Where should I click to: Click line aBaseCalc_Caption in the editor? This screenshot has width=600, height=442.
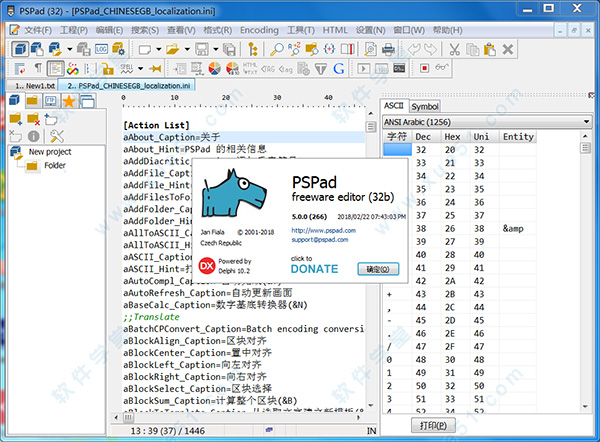coord(215,305)
